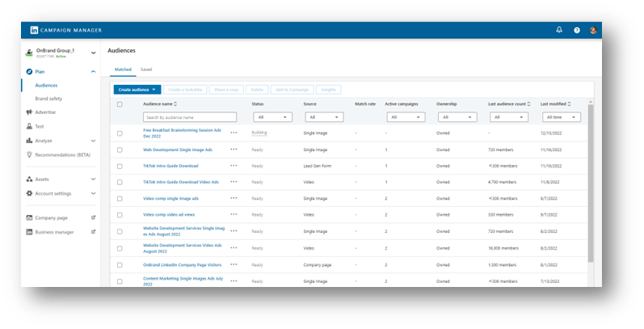The width and height of the screenshot is (644, 329).
Task: Click the Company page icon
Action: click(x=29, y=217)
